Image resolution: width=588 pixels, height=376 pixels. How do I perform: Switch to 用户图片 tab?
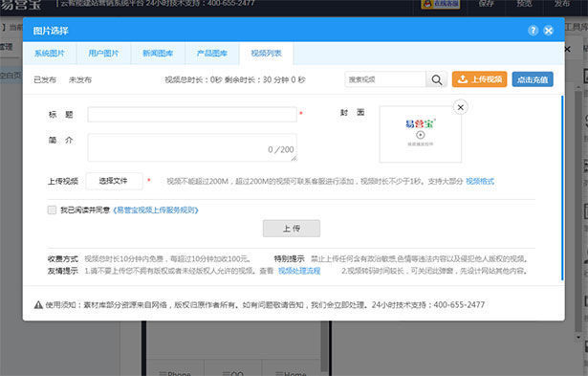[x=103, y=54]
